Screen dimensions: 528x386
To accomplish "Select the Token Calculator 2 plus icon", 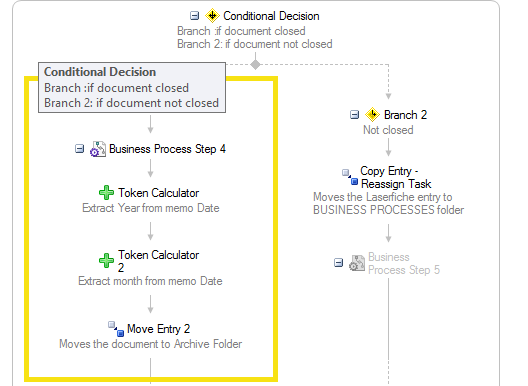I will (x=106, y=261).
